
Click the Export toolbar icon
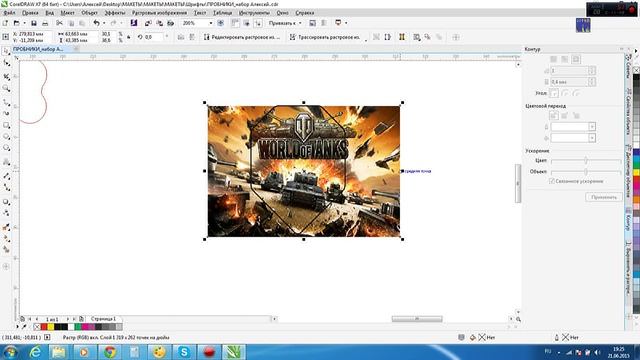tap(160, 23)
